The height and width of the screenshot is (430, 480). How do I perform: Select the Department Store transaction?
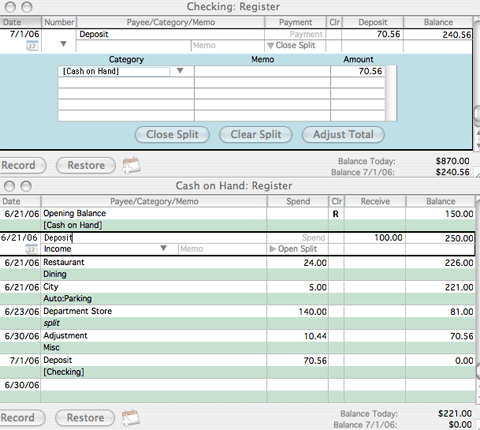237,317
